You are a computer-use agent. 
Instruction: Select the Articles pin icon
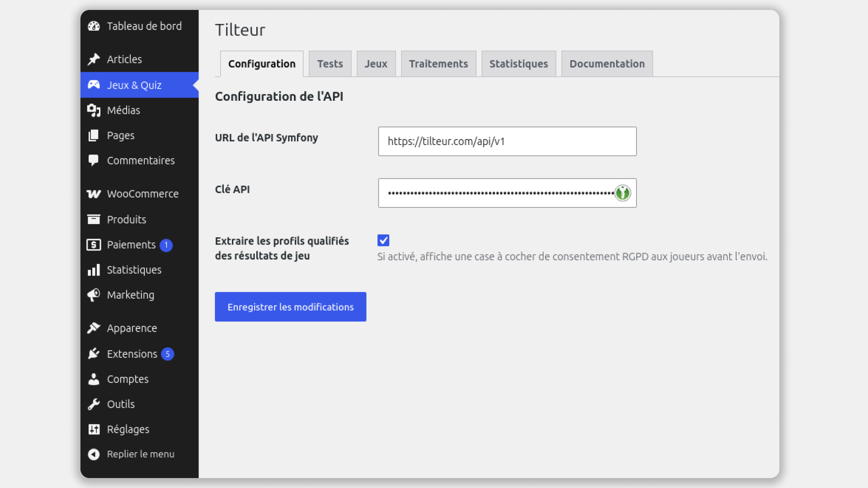94,59
